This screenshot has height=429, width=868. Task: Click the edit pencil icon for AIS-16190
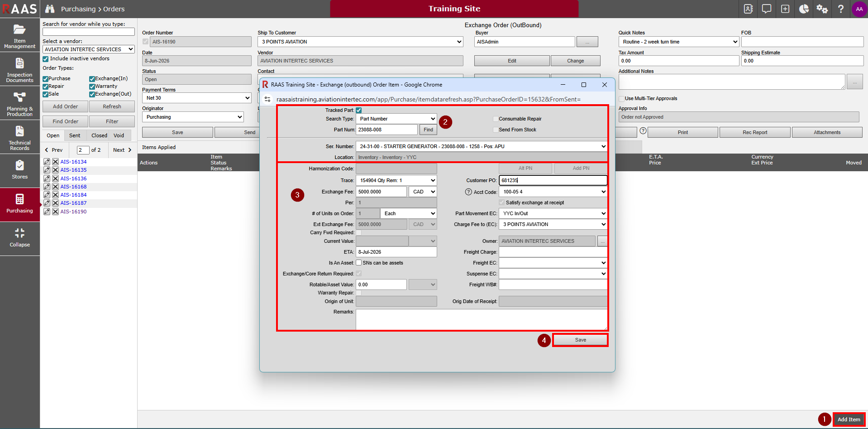pyautogui.click(x=47, y=212)
